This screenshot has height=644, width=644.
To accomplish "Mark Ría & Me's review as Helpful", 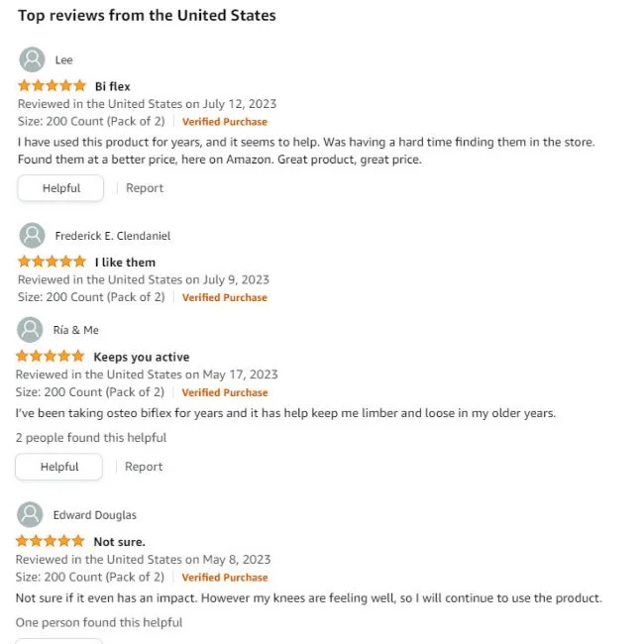I will point(58,467).
